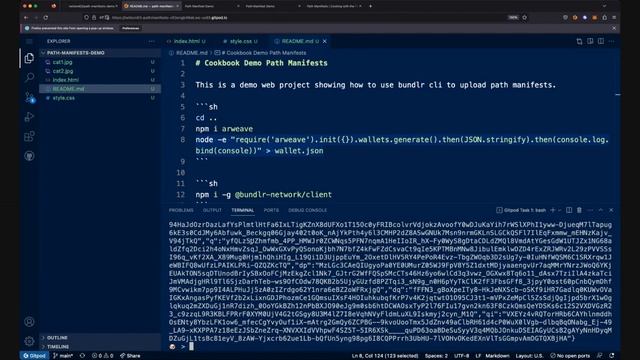This screenshot has width=640, height=360.
Task: Click the notifications bell in status bar
Action: [612, 356]
